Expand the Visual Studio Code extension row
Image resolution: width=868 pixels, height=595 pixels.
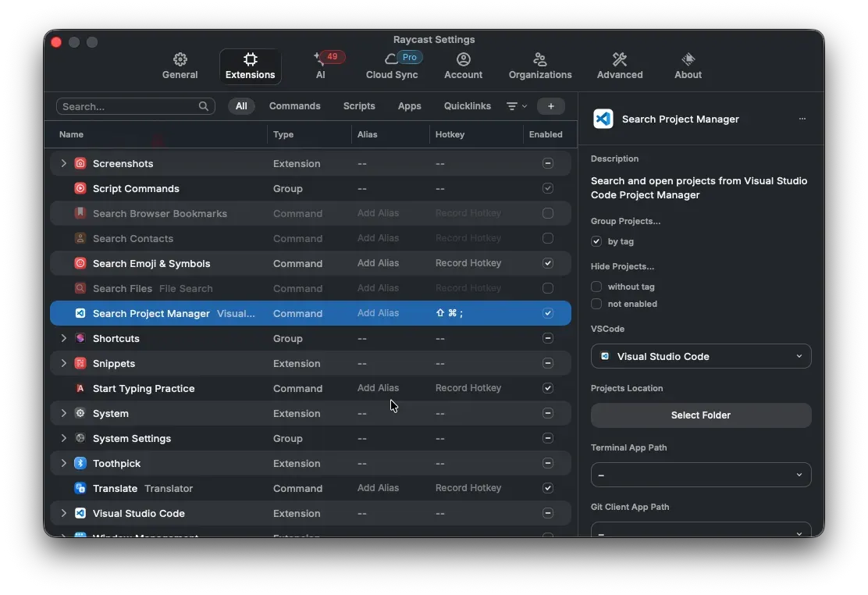pyautogui.click(x=64, y=513)
